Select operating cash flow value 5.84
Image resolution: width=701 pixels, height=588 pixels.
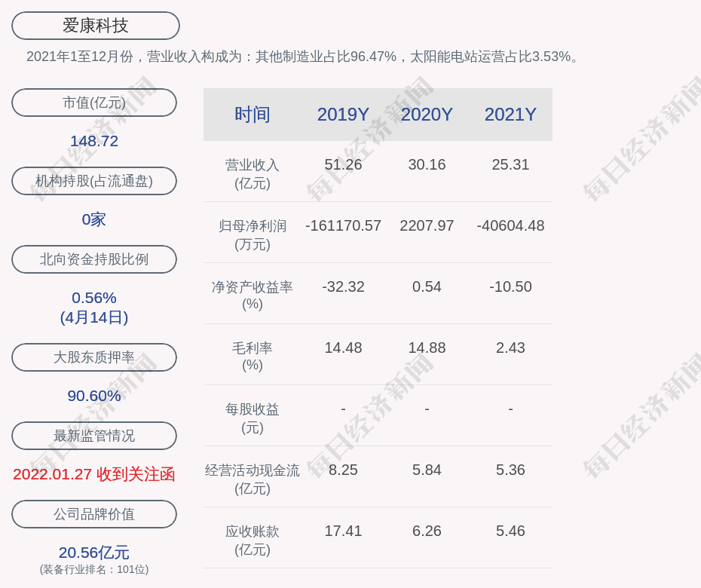point(427,470)
